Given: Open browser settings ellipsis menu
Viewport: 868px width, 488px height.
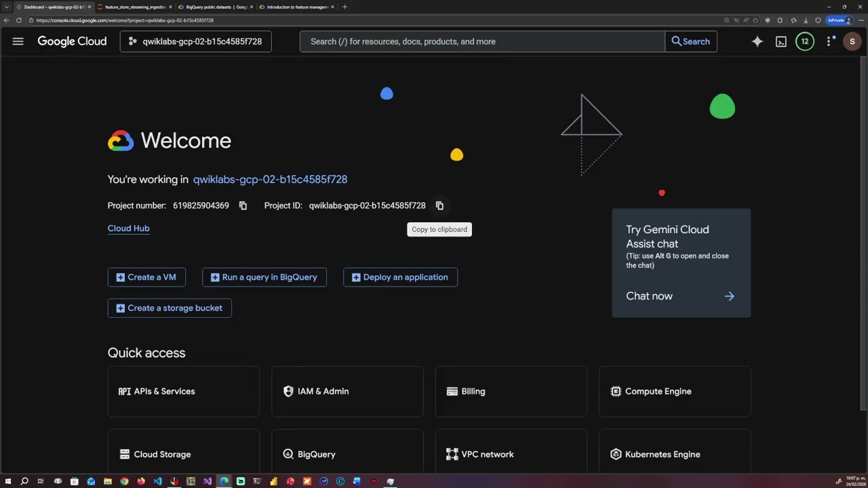Looking at the screenshot, I should pos(861,20).
